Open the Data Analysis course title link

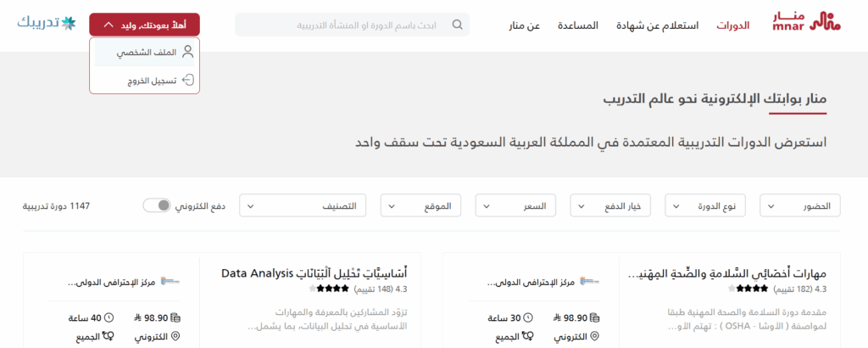(x=314, y=273)
